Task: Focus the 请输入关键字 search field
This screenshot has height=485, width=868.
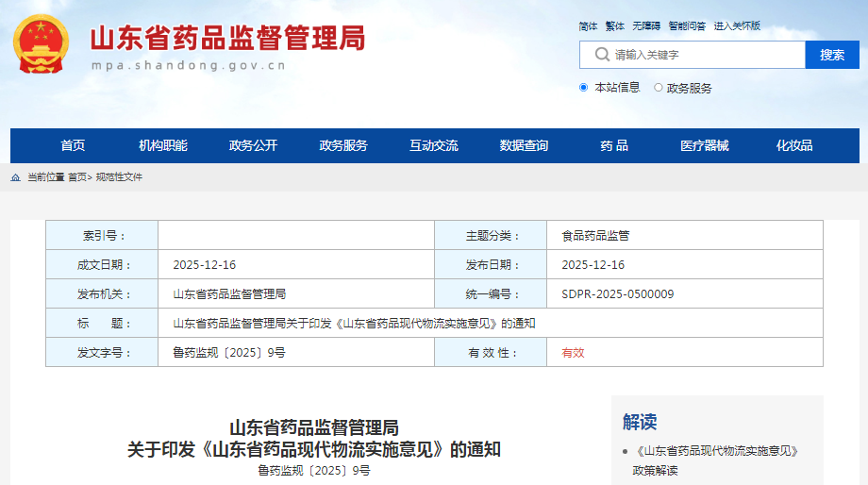Action: tap(693, 55)
